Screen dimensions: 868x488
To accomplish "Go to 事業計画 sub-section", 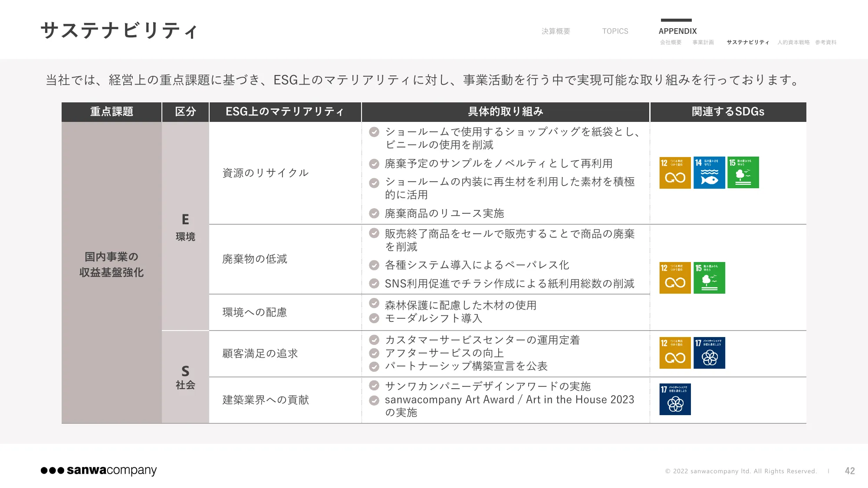I will [703, 42].
